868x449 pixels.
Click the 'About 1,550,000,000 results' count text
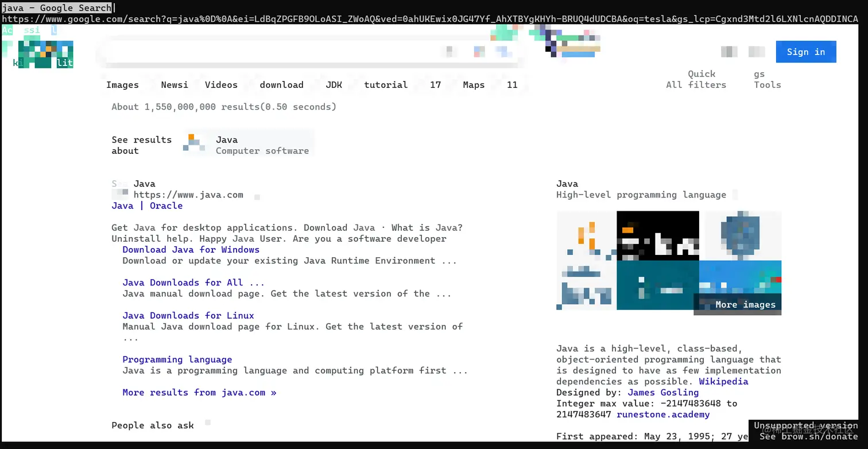[224, 107]
